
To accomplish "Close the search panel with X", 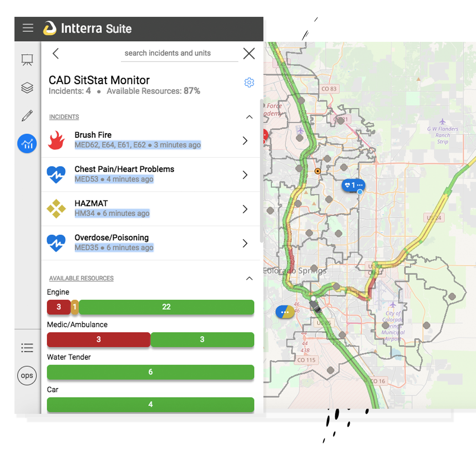I will click(x=249, y=54).
